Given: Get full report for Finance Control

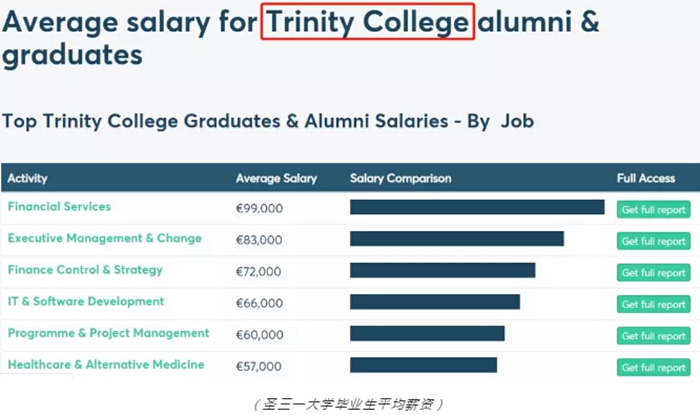Looking at the screenshot, I should (x=653, y=273).
